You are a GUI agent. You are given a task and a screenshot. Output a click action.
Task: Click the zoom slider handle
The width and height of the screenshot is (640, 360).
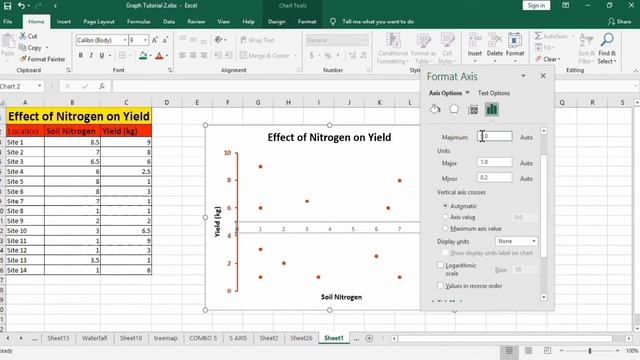click(x=589, y=351)
